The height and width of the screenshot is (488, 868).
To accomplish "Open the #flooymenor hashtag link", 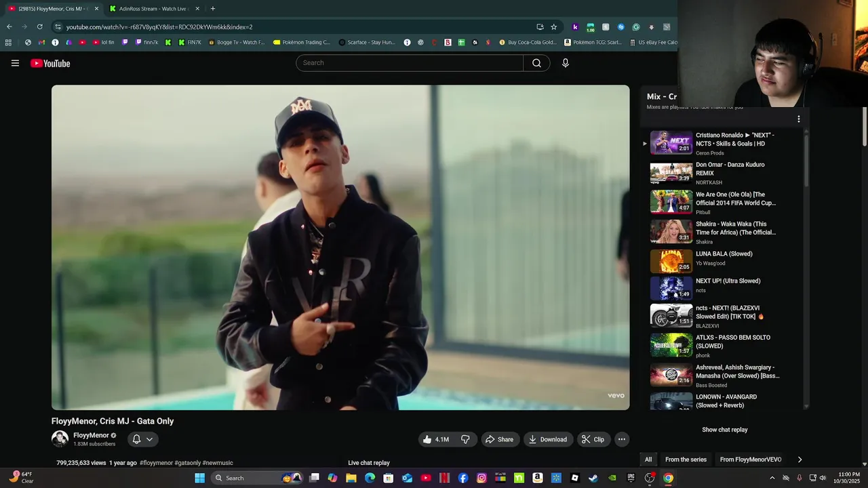I will point(156,463).
